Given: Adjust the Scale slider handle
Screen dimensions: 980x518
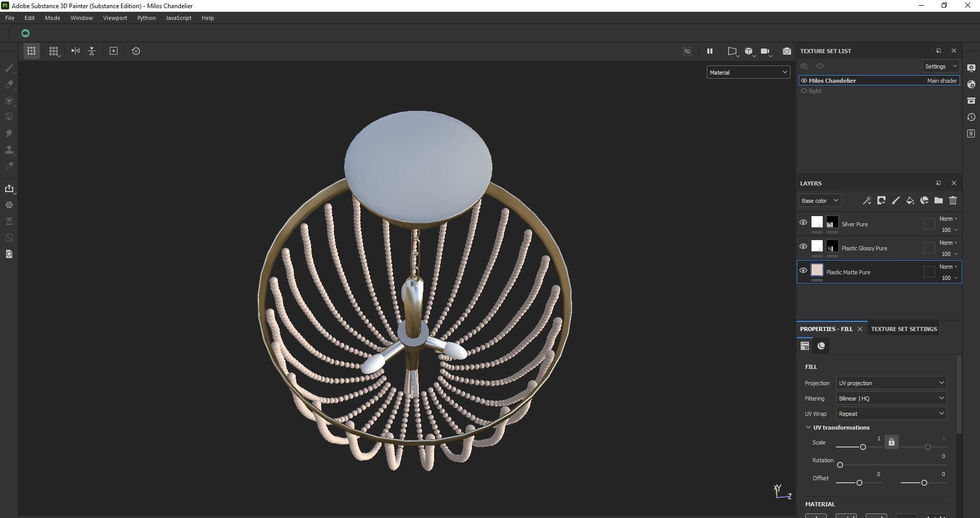Looking at the screenshot, I should (x=863, y=447).
